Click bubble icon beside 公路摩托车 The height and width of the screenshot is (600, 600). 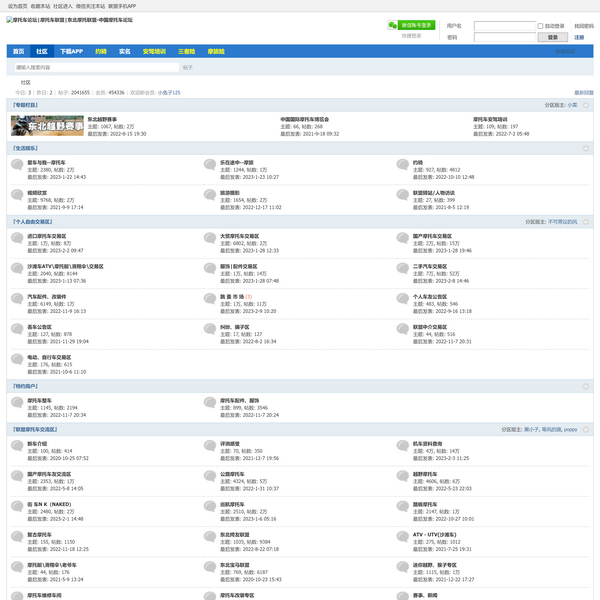click(x=211, y=477)
